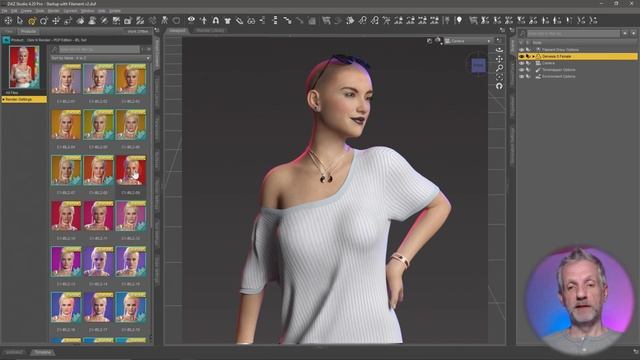This screenshot has width=640, height=360.
Task: Click the content search field
Action: [x=99, y=49]
